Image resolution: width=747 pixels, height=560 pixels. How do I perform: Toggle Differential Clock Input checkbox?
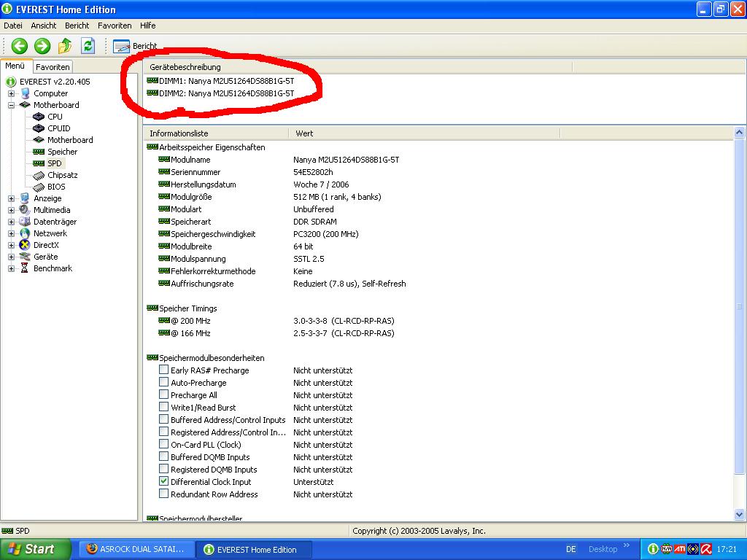[x=163, y=481]
